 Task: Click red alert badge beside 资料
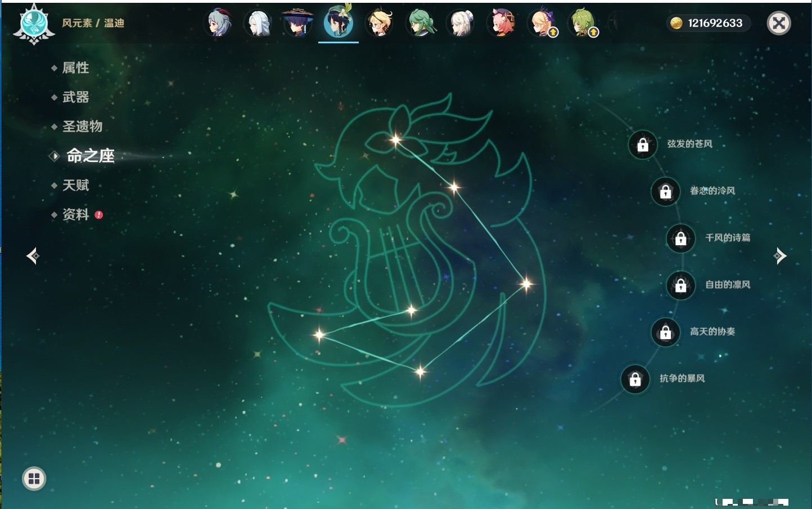click(x=99, y=215)
